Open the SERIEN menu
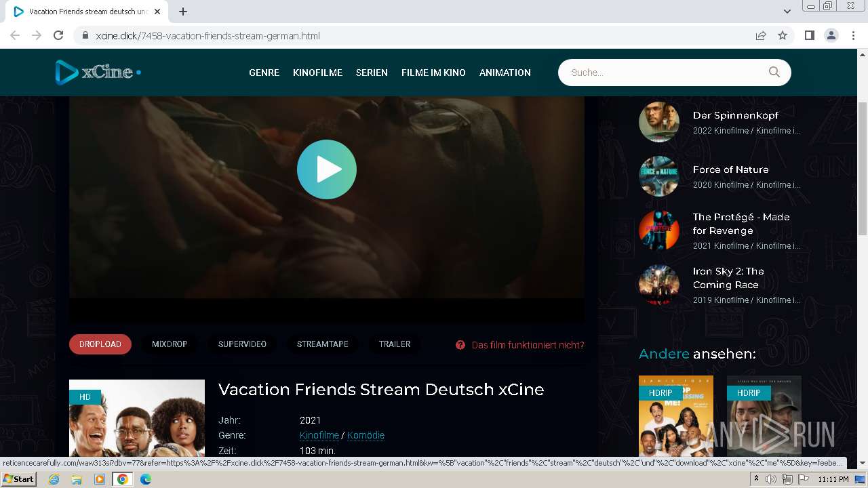This screenshot has width=868, height=488. click(x=372, y=73)
